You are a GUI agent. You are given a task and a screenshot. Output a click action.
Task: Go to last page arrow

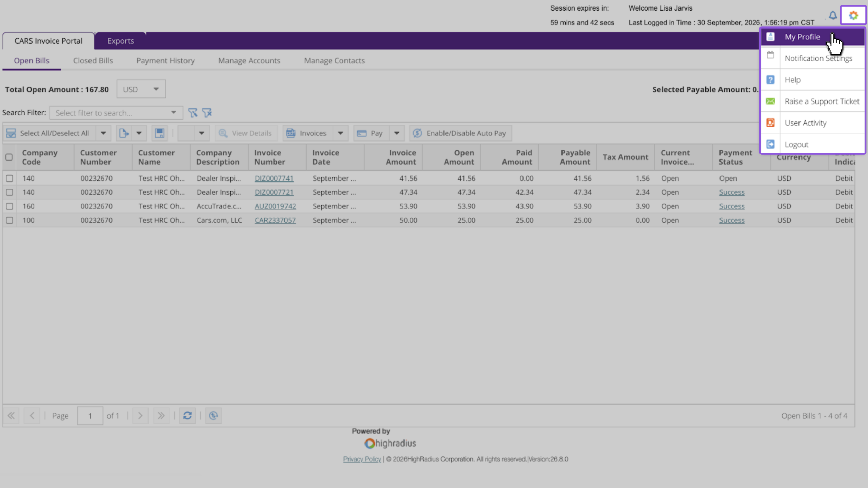pyautogui.click(x=161, y=415)
